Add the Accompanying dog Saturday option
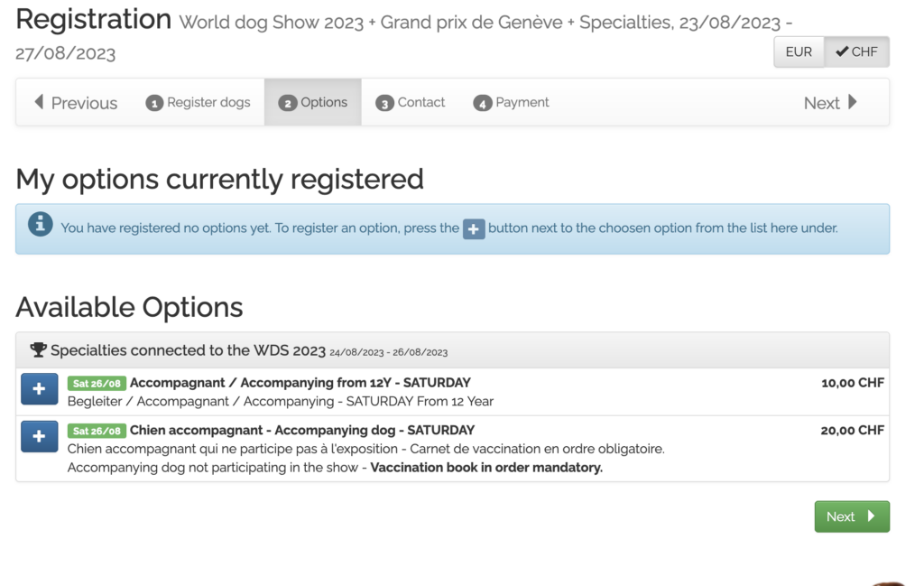This screenshot has width=924, height=586. click(x=39, y=436)
